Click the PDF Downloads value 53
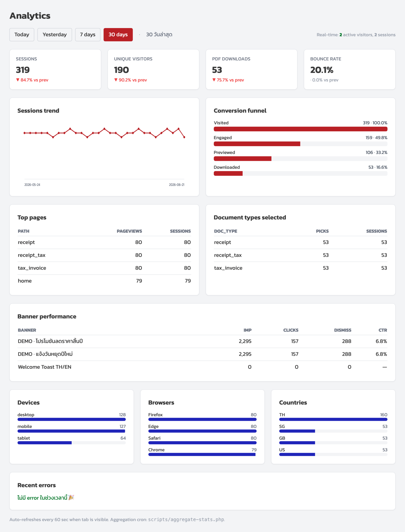 [217, 70]
